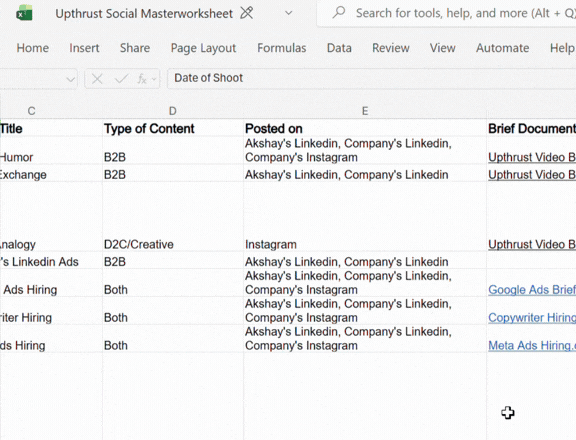Select column E header
Viewport: 576px width, 440px height.
pyautogui.click(x=365, y=111)
